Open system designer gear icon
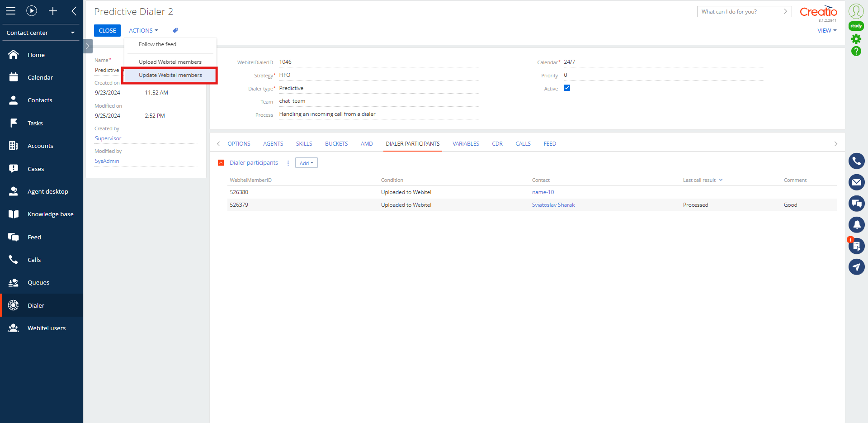Viewport: 868px width, 423px height. [856, 39]
